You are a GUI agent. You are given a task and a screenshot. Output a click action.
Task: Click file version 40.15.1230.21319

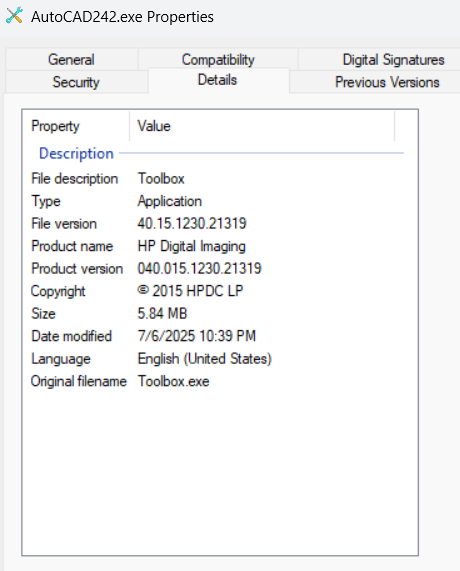click(x=192, y=224)
